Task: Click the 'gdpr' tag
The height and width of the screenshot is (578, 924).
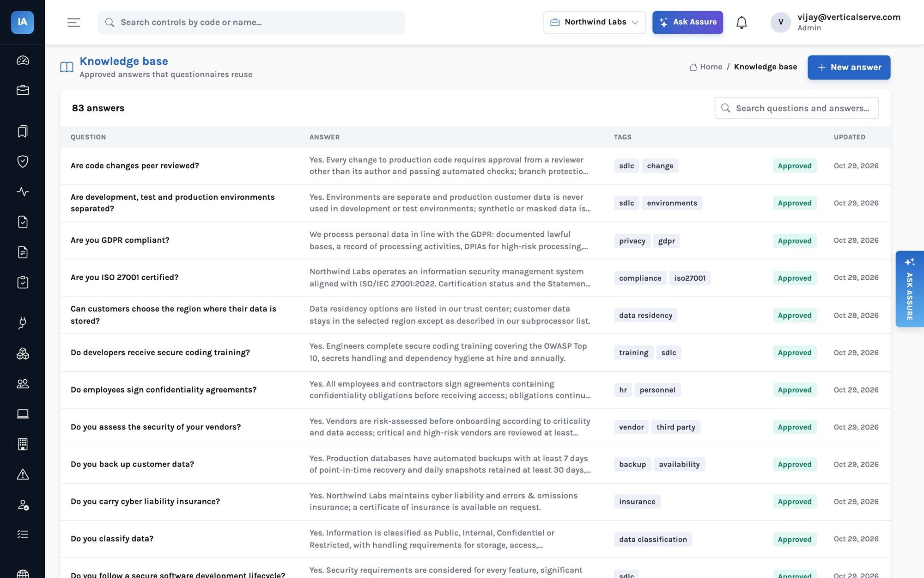Action: (x=666, y=241)
